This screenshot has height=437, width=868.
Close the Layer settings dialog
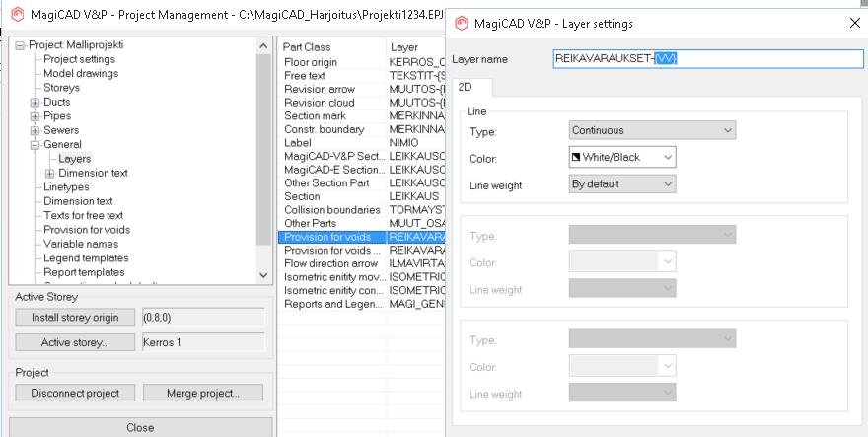855,23
